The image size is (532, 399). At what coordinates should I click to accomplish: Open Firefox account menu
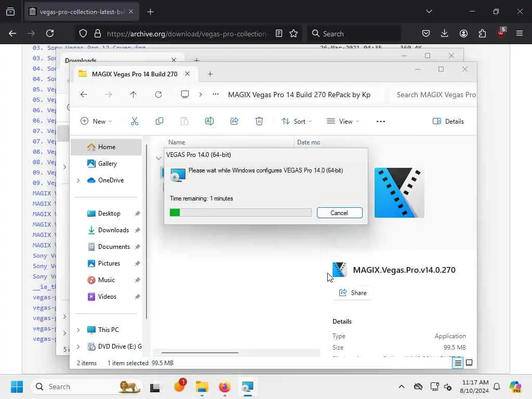coord(463,33)
